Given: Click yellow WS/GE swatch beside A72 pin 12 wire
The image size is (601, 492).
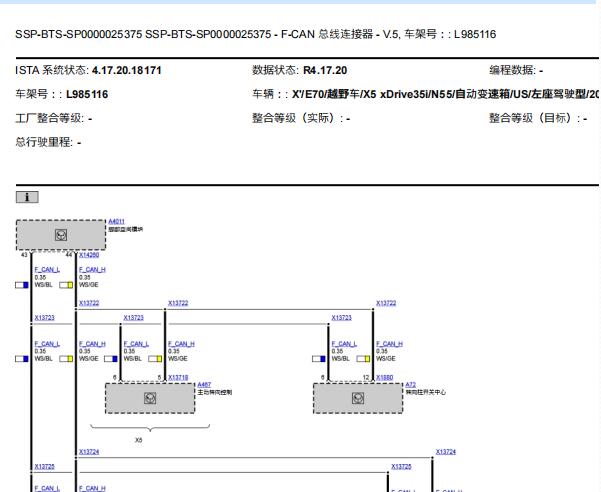Looking at the screenshot, I should click(363, 359).
